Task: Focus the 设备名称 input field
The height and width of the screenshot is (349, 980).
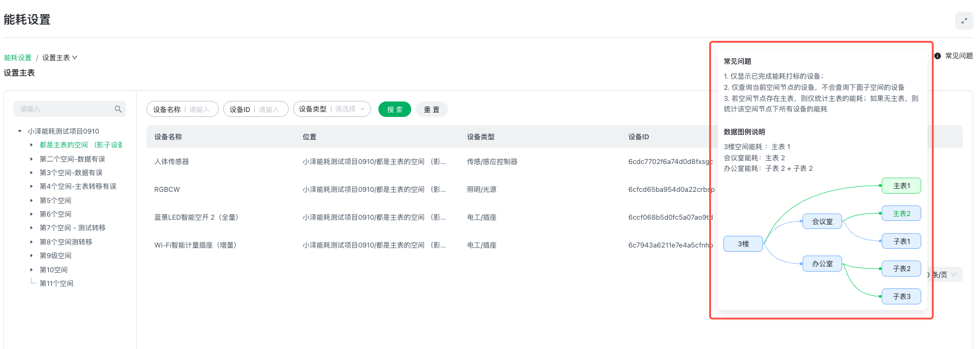Action: pos(200,110)
